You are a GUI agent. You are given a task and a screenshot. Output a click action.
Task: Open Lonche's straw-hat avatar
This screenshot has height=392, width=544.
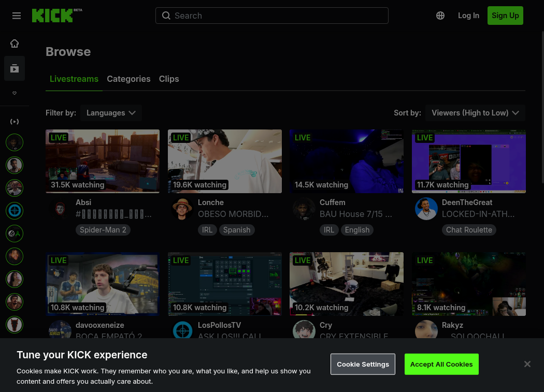182,209
